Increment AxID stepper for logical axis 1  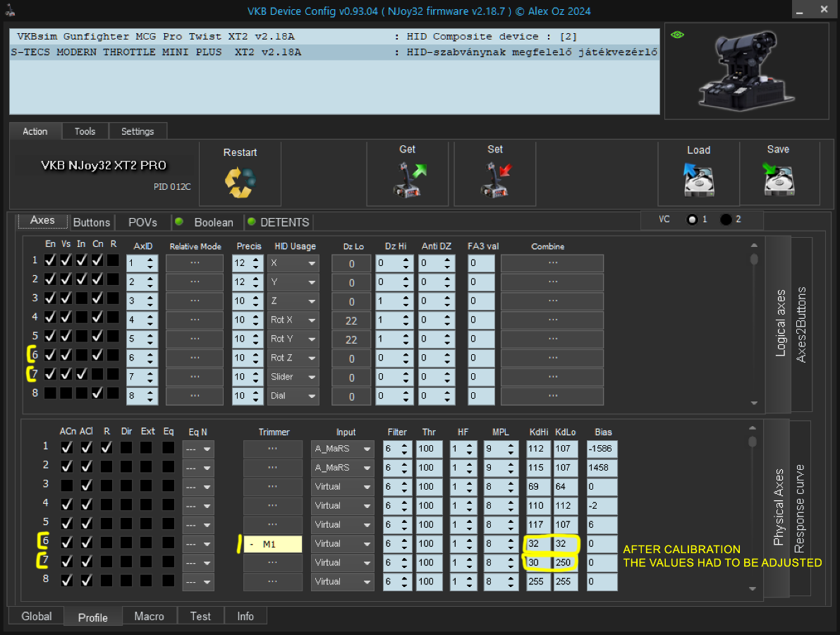click(150, 260)
